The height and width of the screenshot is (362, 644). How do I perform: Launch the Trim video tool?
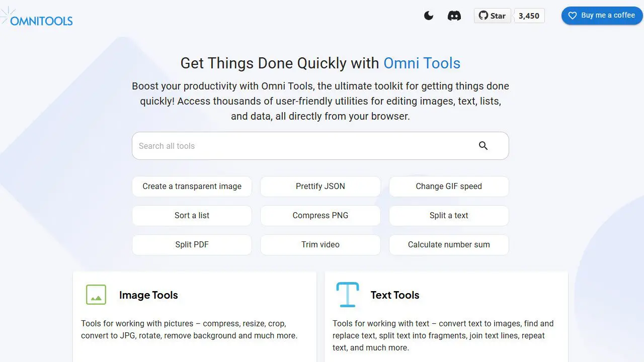pos(320,244)
